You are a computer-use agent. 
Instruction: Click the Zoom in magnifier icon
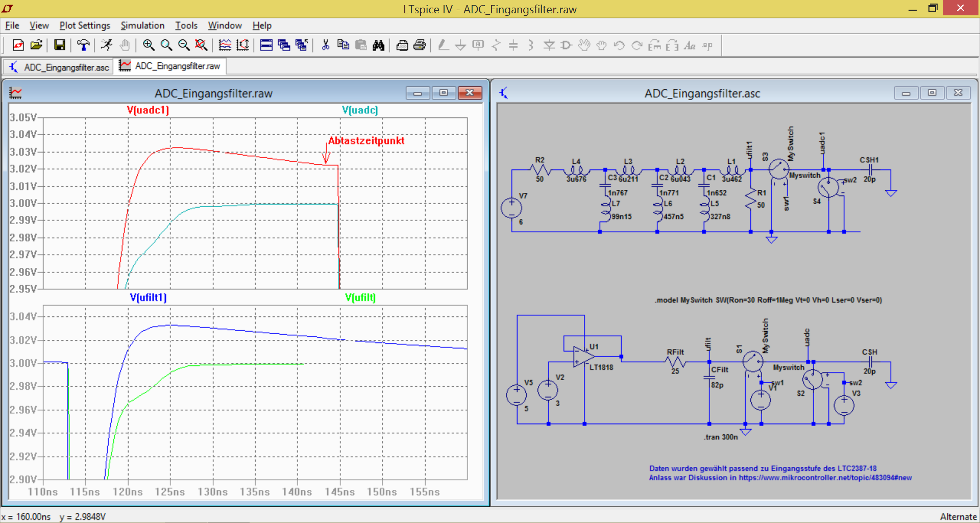[x=149, y=45]
